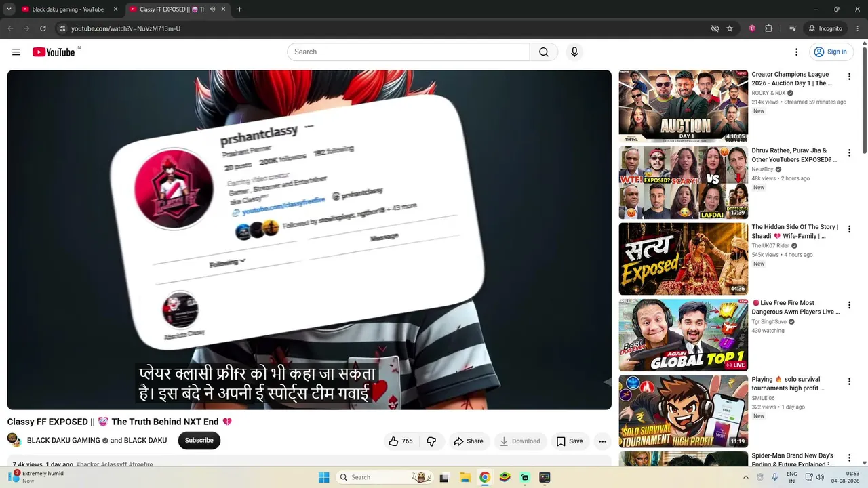Search in the Windows taskbar search box
The width and height of the screenshot is (868, 488).
[385, 477]
